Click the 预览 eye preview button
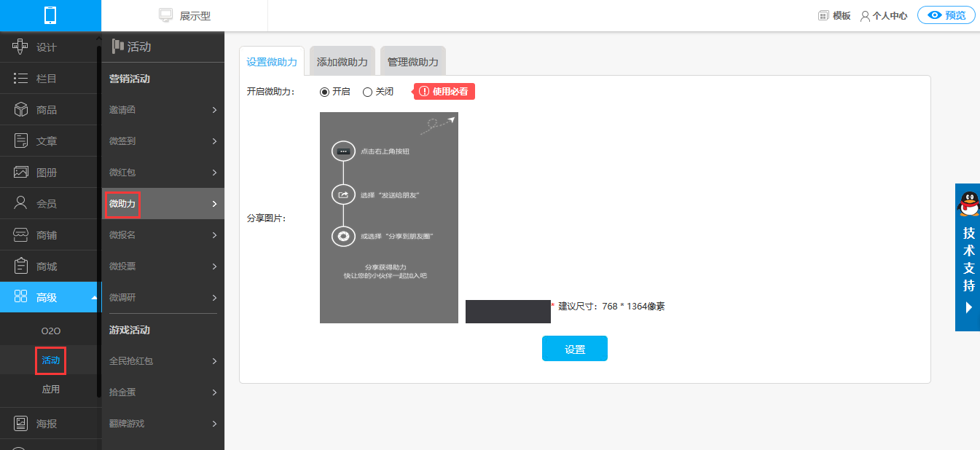 (x=946, y=15)
